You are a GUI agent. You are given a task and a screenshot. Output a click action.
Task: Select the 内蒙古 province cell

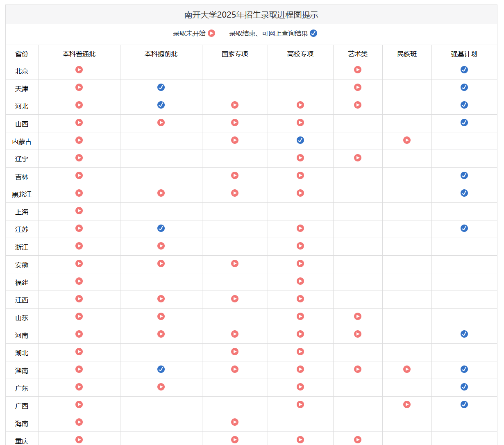click(x=22, y=141)
